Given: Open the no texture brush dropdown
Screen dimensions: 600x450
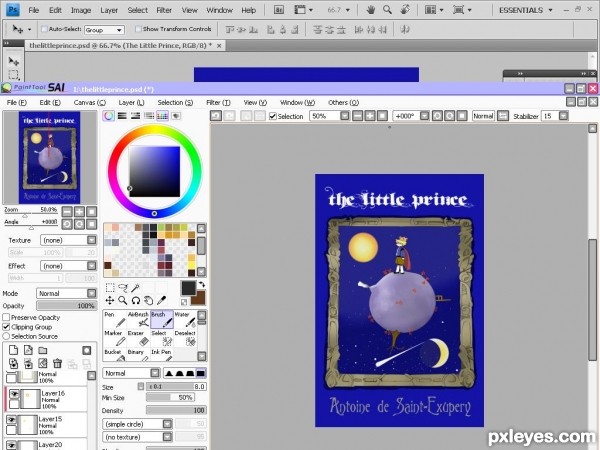Looking at the screenshot, I should 137,437.
